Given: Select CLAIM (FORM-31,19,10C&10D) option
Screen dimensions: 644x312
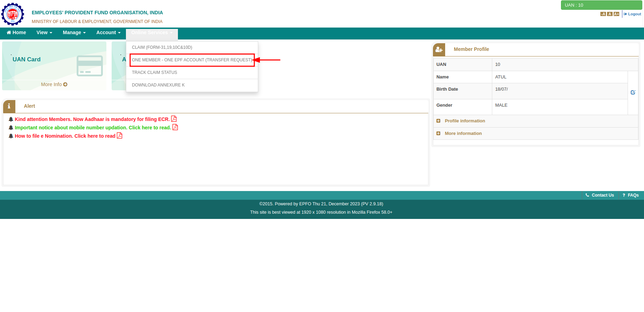Looking at the screenshot, I should tap(192, 47).
